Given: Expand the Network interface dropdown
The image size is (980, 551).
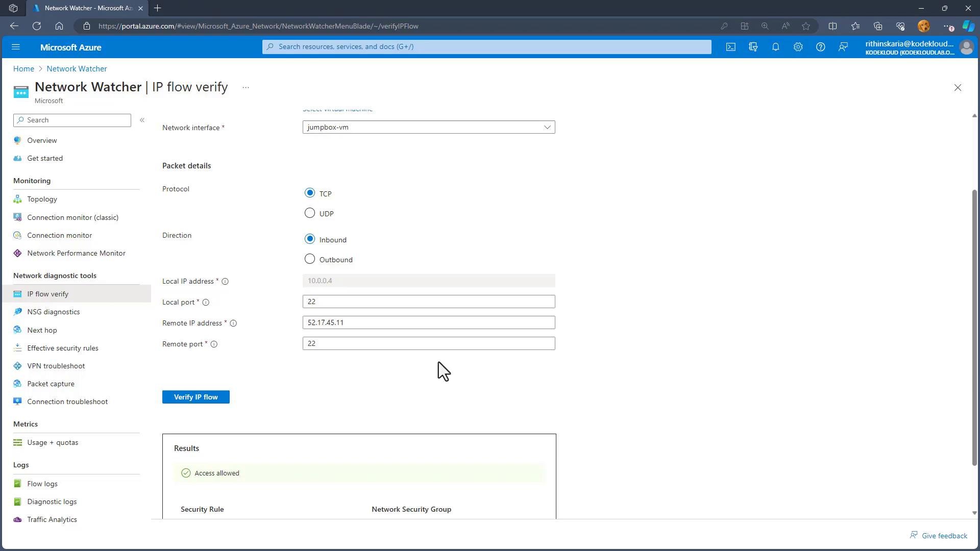Looking at the screenshot, I should pos(429,127).
